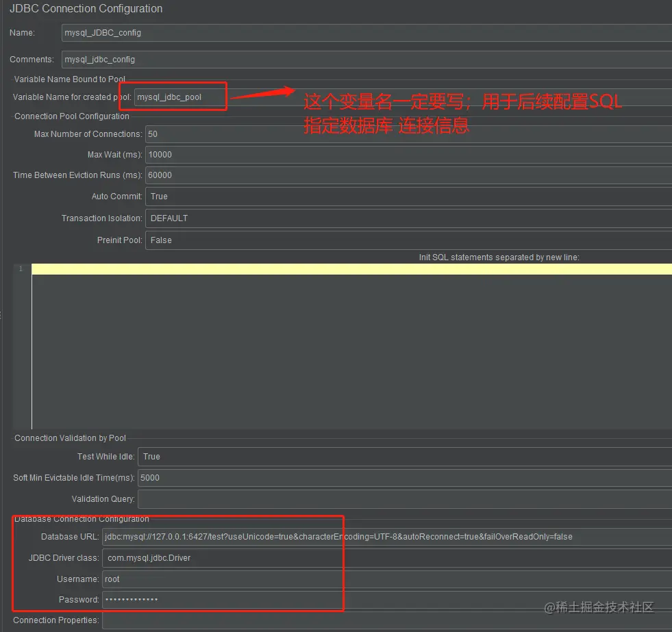
Task: Click the JDBC Connection Configuration title
Action: pos(86,9)
